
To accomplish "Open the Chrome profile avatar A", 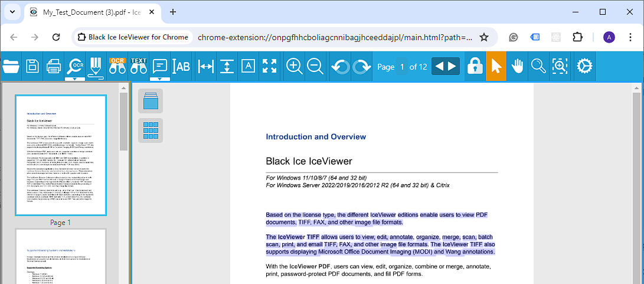I will [609, 37].
